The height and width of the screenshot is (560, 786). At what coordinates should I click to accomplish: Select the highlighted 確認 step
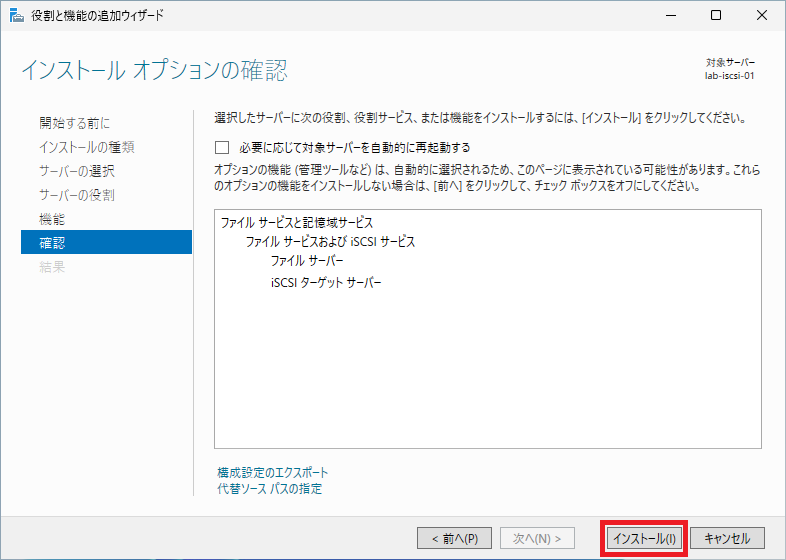106,242
